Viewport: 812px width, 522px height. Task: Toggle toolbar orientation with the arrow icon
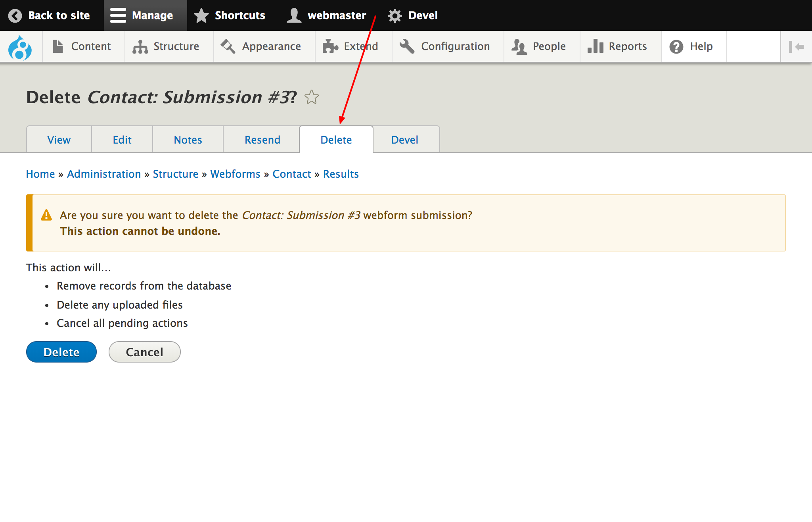click(796, 46)
